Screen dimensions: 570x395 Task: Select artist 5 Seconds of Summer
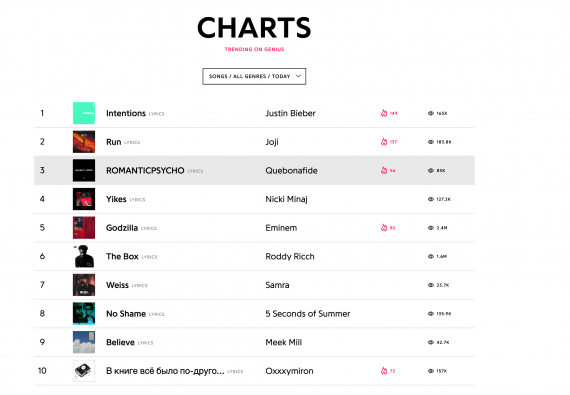(308, 314)
